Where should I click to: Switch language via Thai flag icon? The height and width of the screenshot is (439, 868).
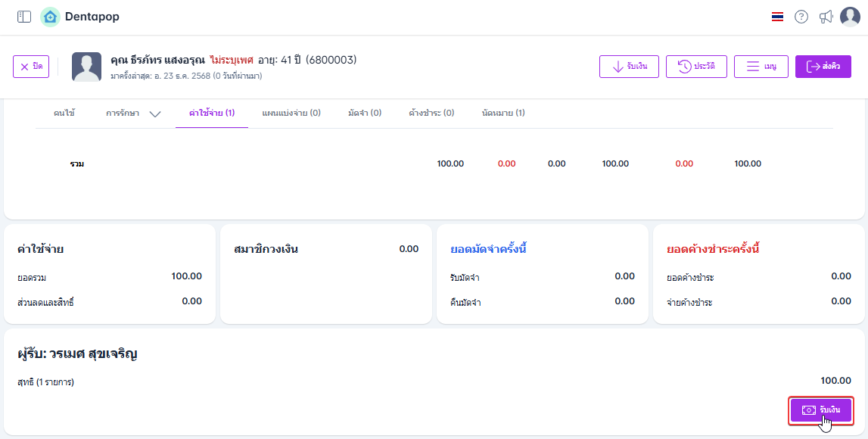pos(777,17)
